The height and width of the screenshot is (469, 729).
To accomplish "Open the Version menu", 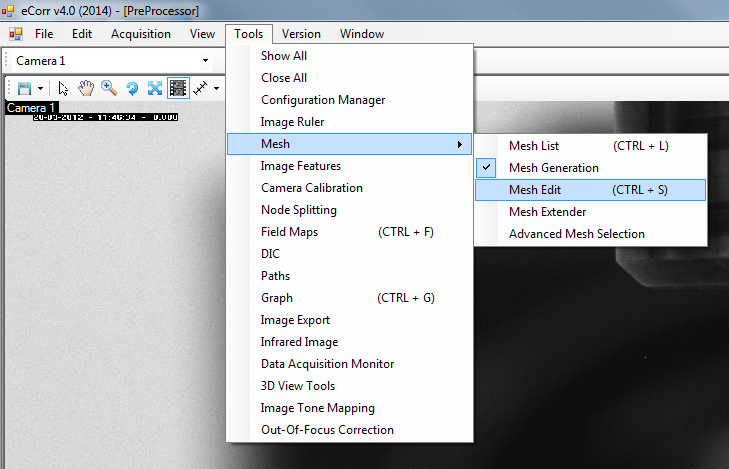I will pyautogui.click(x=301, y=34).
